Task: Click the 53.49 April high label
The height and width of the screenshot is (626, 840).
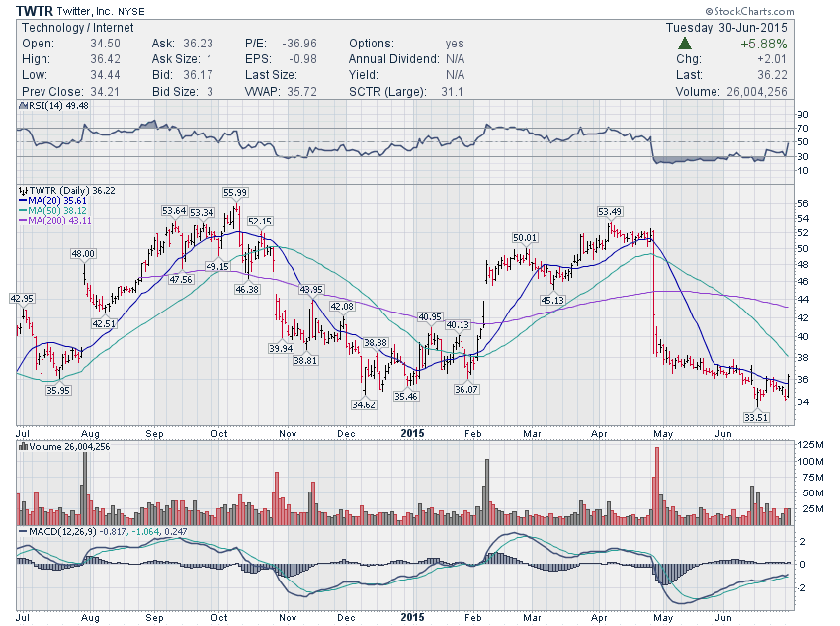Action: (x=610, y=212)
